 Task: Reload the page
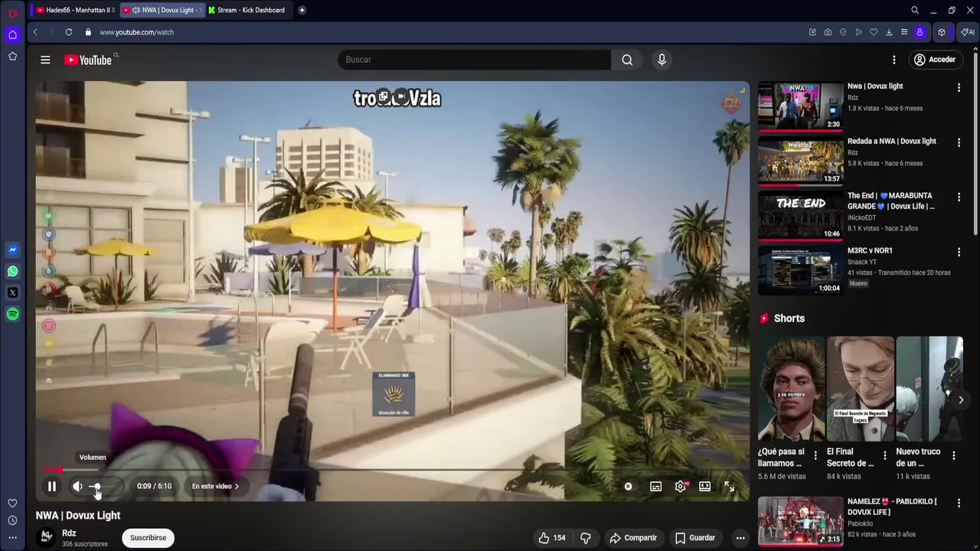tap(68, 32)
